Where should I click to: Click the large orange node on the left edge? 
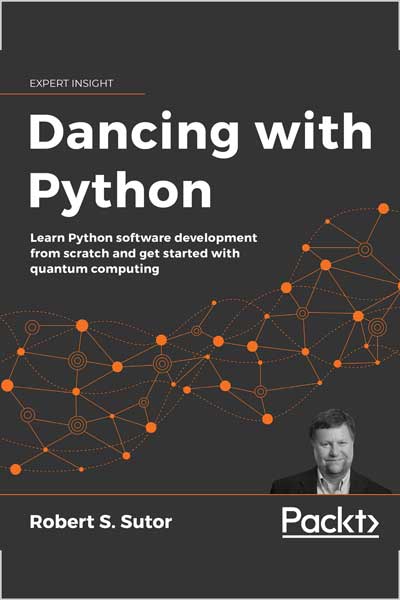7,385
